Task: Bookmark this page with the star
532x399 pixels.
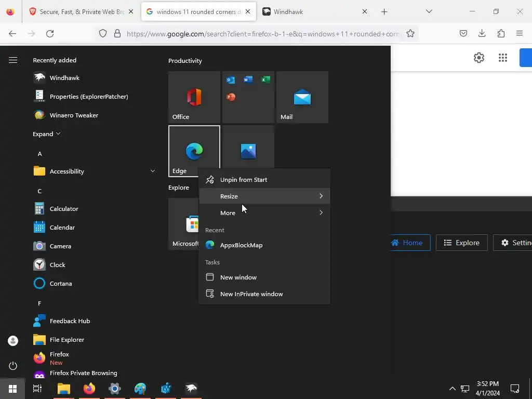Action: pyautogui.click(x=410, y=33)
